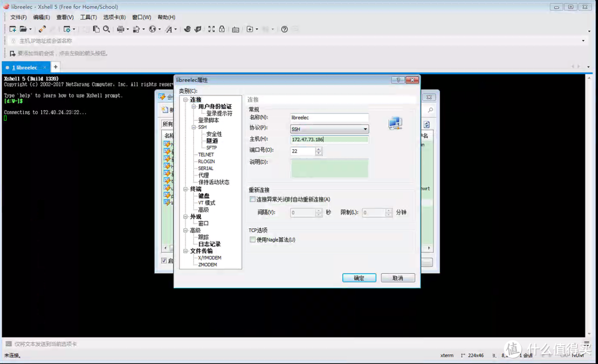
Task: Click 取消 to cancel properties
Action: click(x=398, y=278)
